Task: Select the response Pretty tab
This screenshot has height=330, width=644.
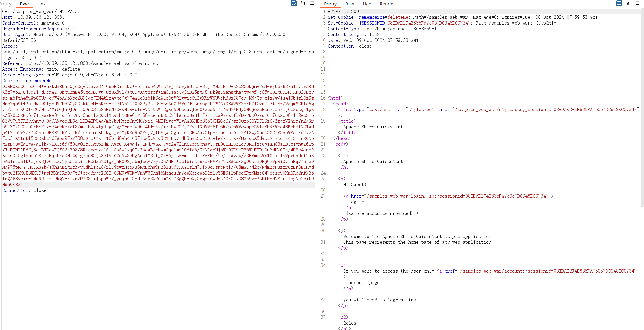Action: (x=330, y=4)
